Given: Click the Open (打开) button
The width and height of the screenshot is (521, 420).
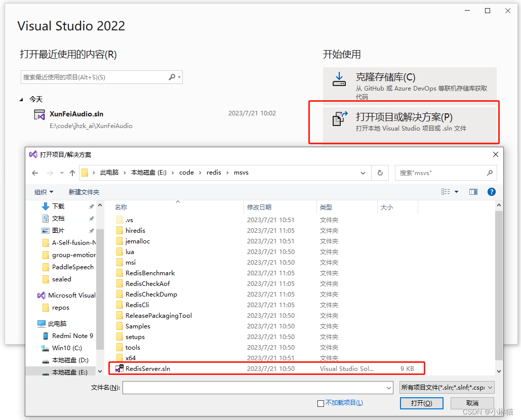Looking at the screenshot, I should [x=421, y=403].
